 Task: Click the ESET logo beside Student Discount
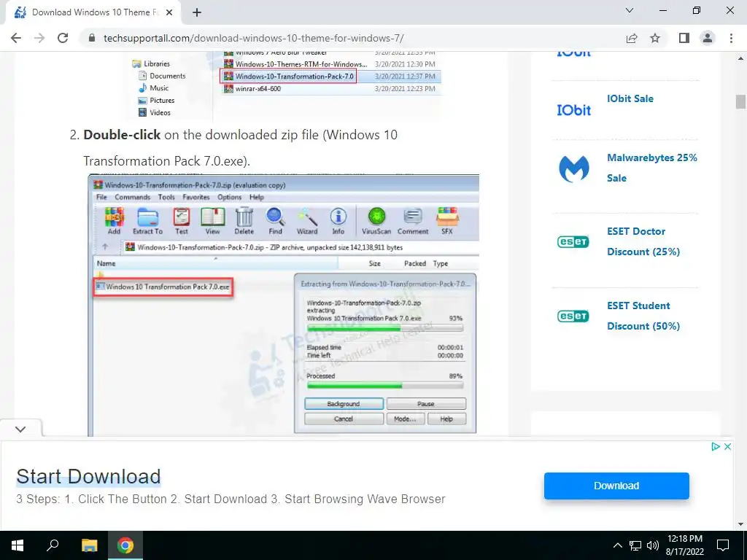[573, 316]
